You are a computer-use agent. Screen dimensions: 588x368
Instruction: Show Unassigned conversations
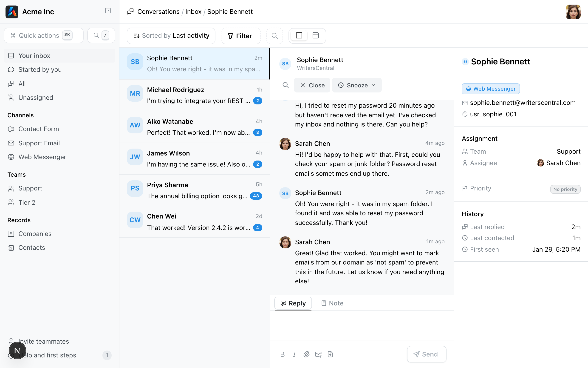59,98
